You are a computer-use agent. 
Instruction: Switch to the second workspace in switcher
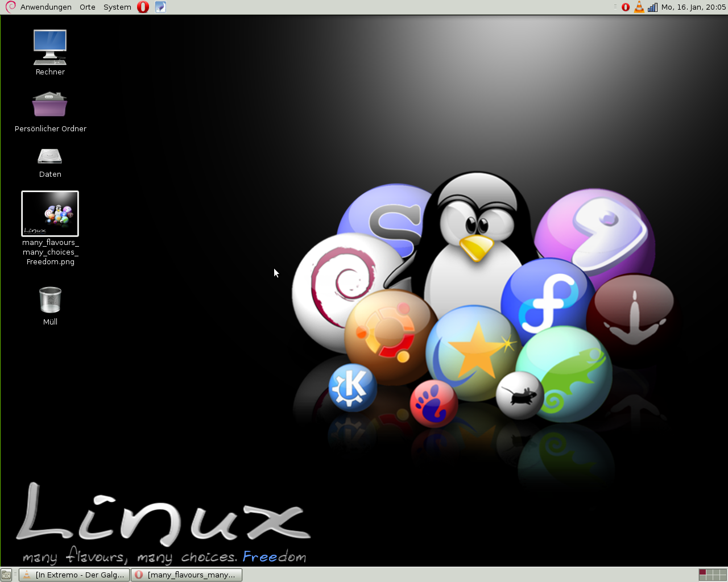tap(709, 572)
